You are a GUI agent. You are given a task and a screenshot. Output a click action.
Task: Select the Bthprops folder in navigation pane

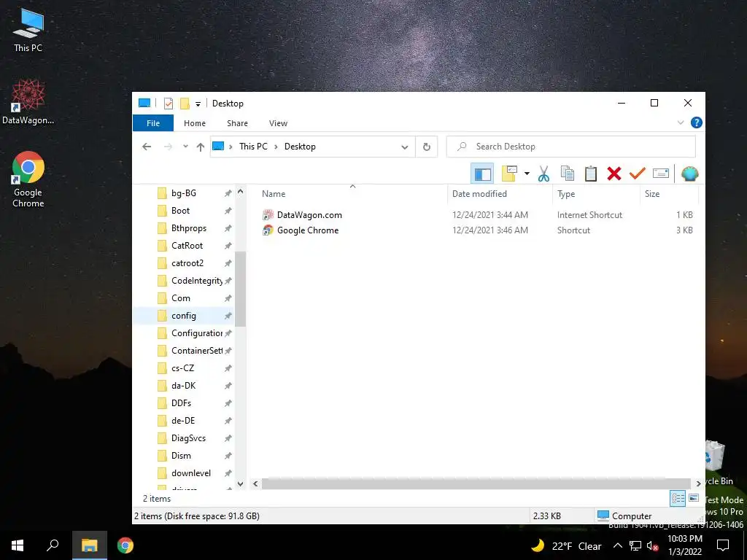189,228
